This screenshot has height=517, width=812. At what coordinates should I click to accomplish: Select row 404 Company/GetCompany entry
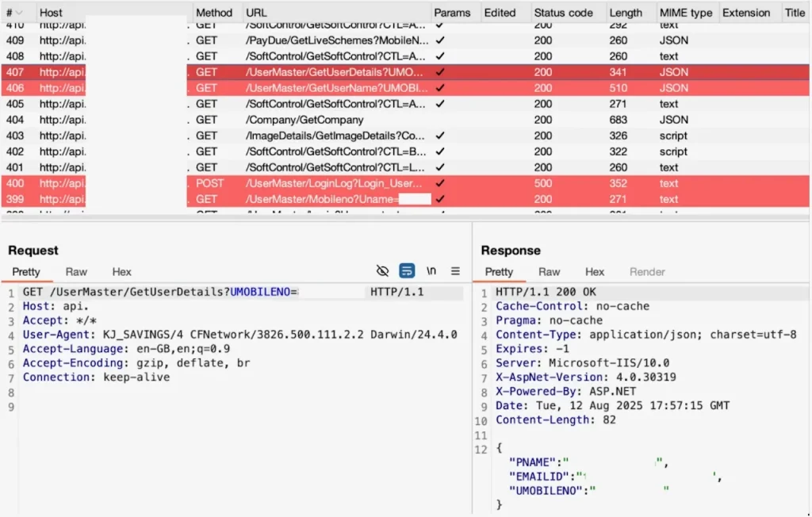pyautogui.click(x=405, y=120)
